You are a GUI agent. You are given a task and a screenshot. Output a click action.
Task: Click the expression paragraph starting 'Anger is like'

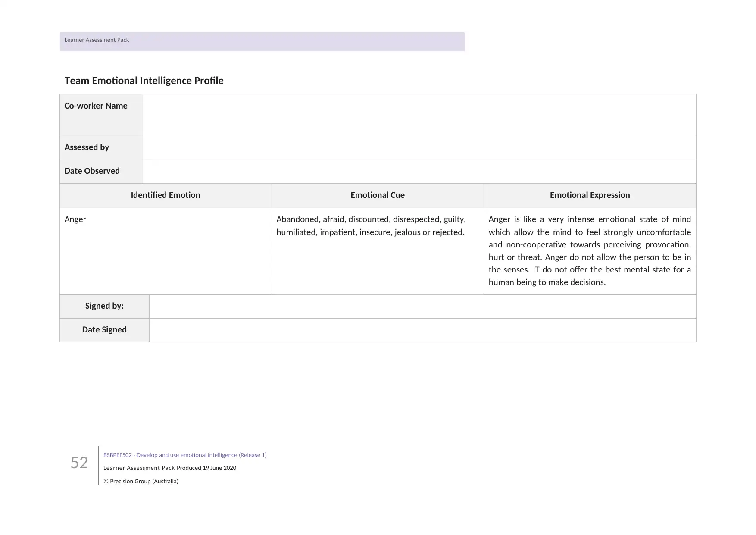[x=590, y=250]
